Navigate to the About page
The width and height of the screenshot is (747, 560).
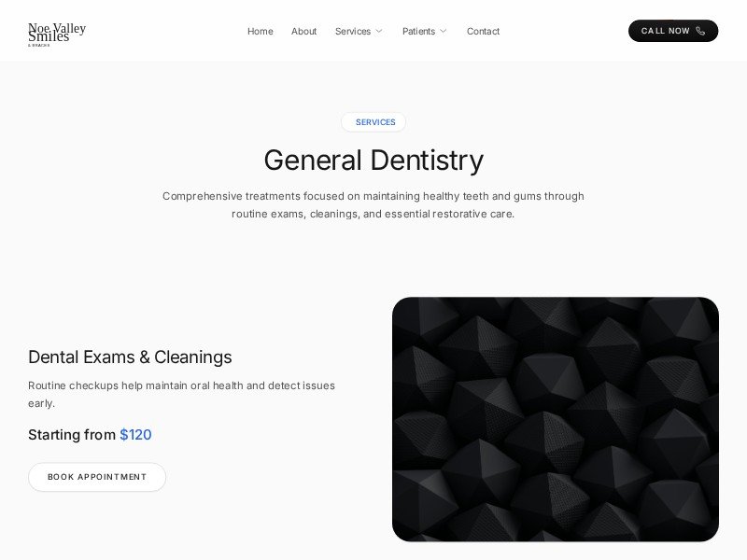click(304, 31)
